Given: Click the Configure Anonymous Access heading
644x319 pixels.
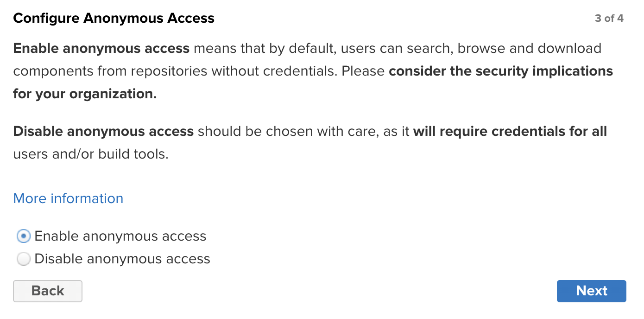Looking at the screenshot, I should [114, 19].
